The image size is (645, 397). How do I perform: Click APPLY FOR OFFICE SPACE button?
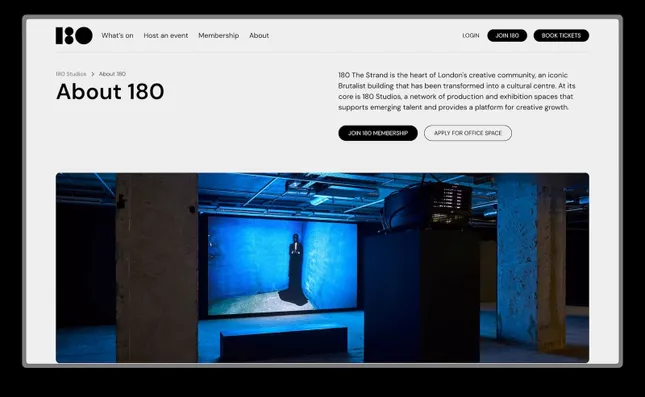coord(468,133)
